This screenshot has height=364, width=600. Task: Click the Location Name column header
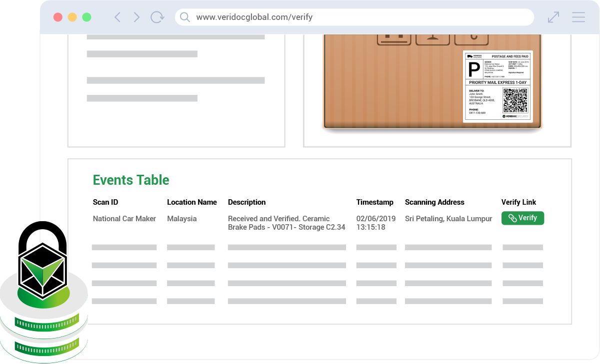(x=192, y=202)
